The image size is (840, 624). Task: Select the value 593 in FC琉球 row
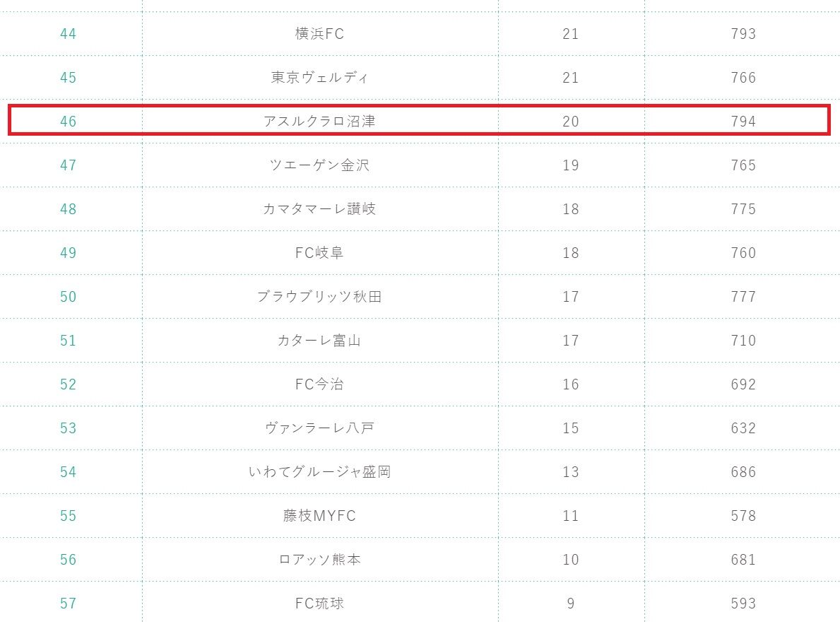[743, 603]
